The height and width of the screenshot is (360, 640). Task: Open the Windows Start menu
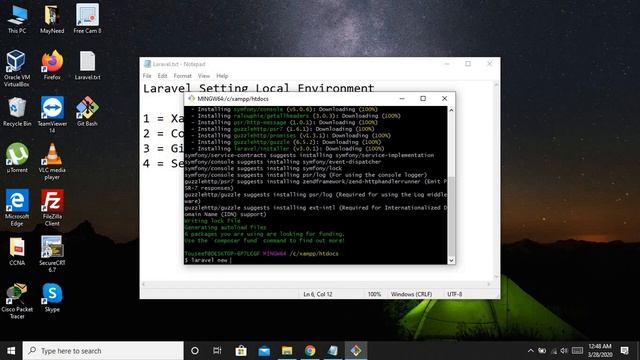point(11,351)
